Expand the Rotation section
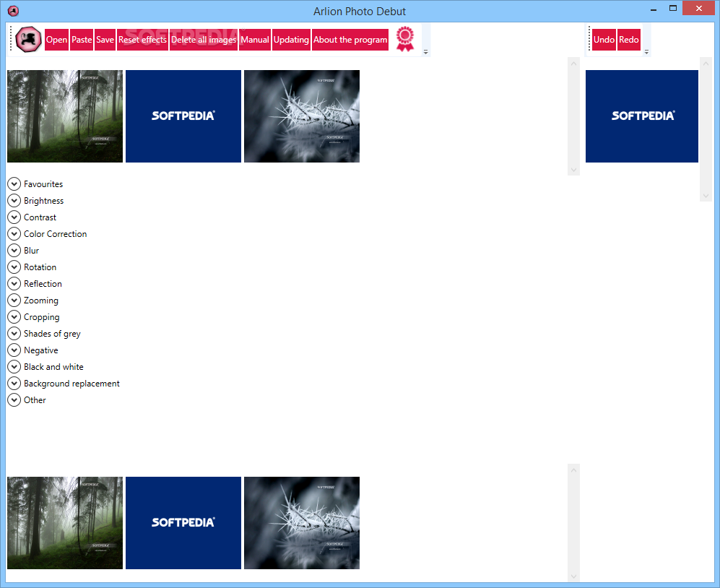The height and width of the screenshot is (588, 720). 14,267
